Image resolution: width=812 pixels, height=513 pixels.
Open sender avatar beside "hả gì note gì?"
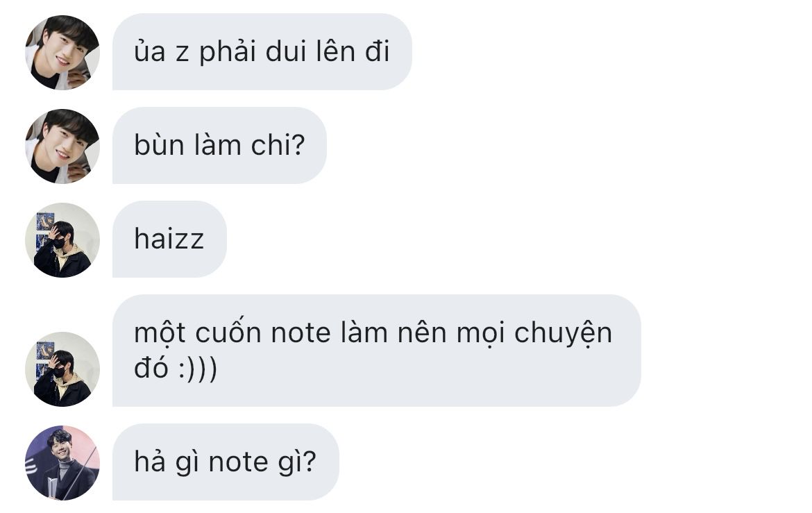coord(62,463)
